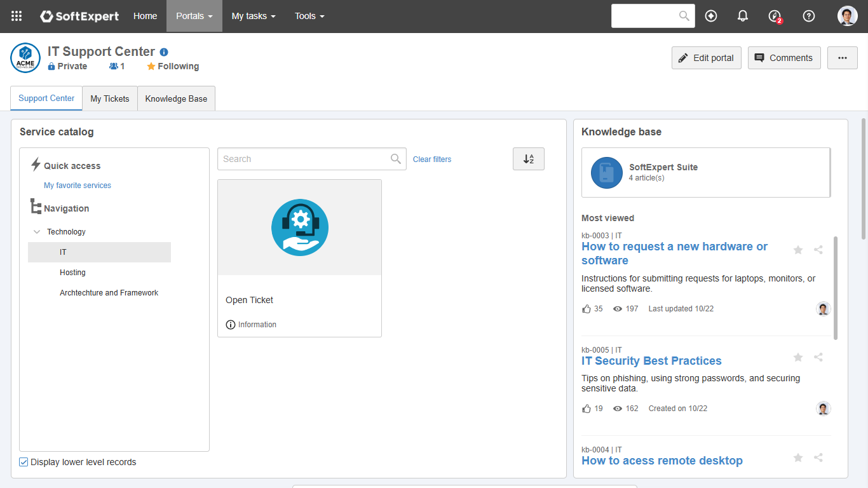Click the magnifier icon in top search
This screenshot has height=488, width=868.
click(684, 16)
